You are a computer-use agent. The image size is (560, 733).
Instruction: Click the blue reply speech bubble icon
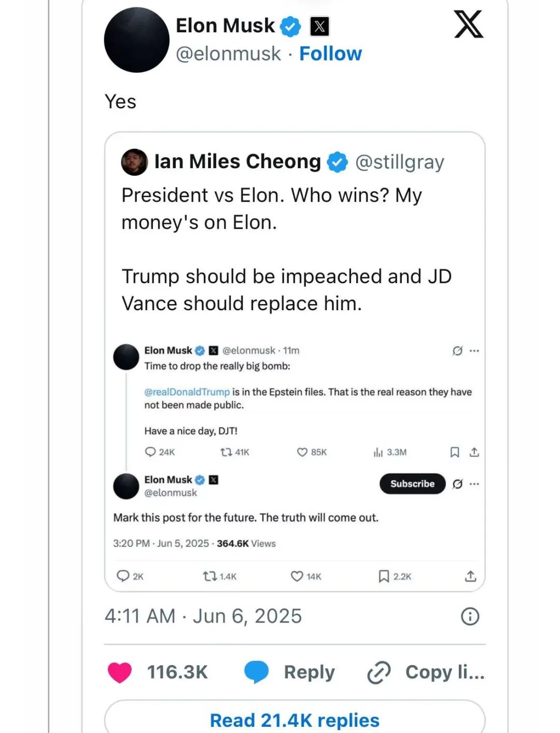pos(256,672)
